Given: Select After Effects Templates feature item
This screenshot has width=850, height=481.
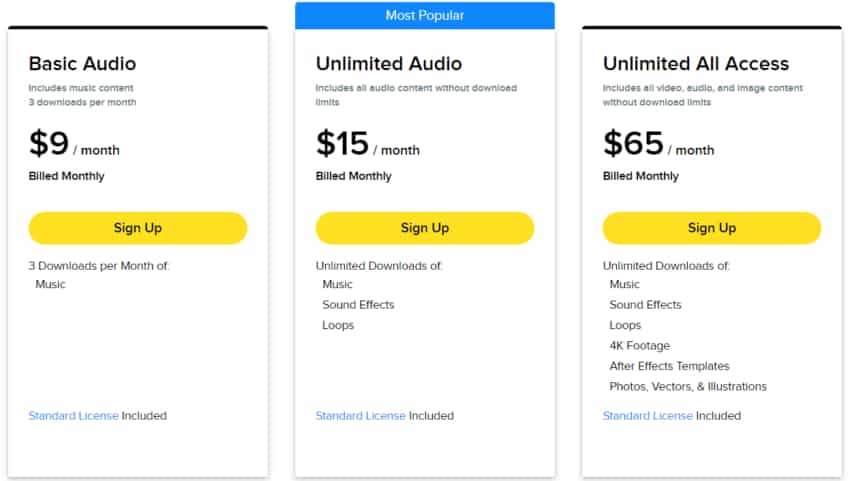Looking at the screenshot, I should pos(669,366).
